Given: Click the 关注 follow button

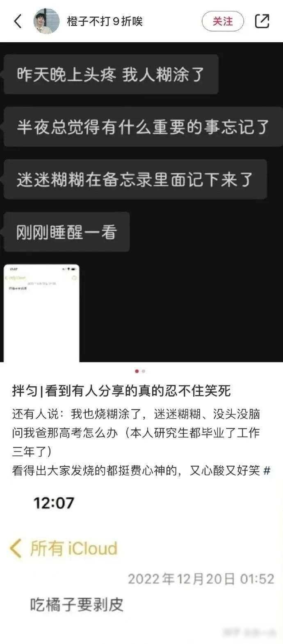Looking at the screenshot, I should click(223, 21).
